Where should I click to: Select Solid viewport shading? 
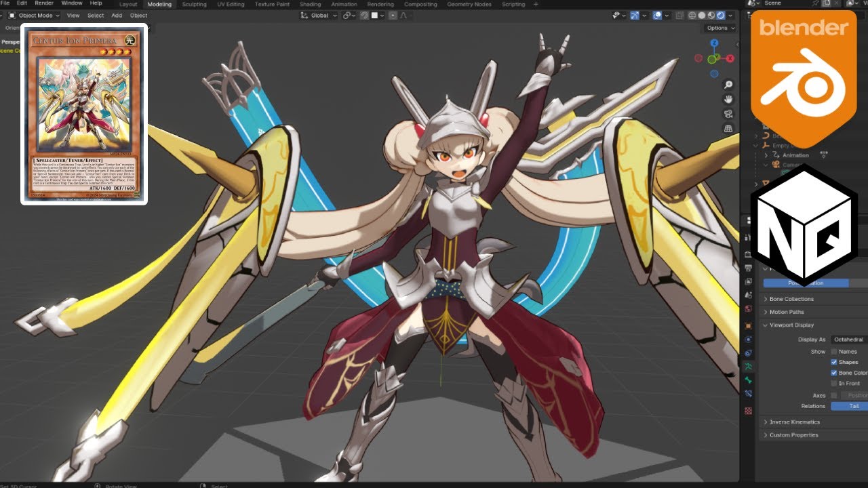pos(702,15)
